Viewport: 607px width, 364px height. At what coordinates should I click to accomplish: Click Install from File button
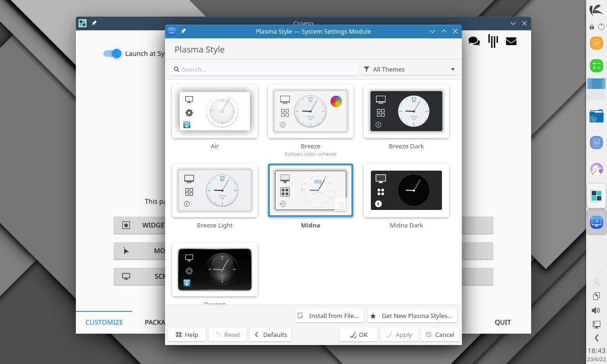(x=329, y=316)
